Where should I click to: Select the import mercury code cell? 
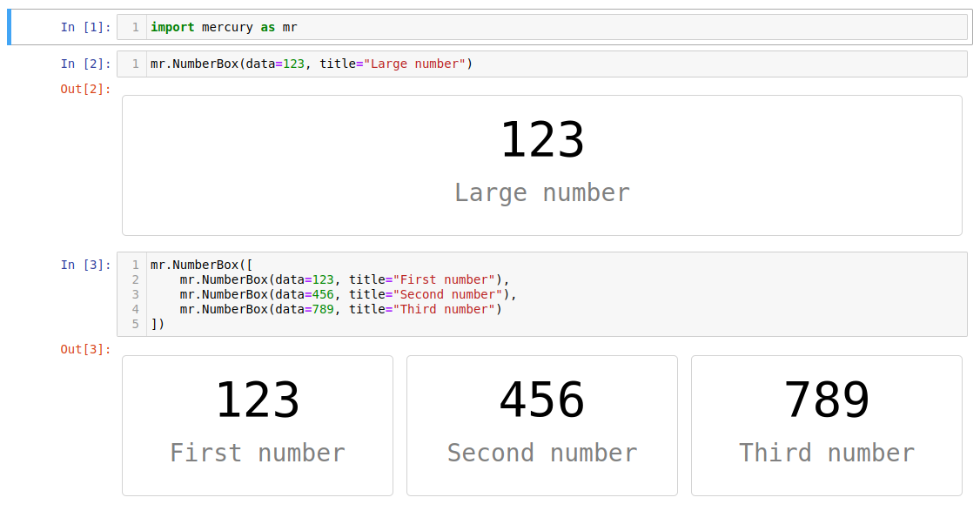click(348, 26)
